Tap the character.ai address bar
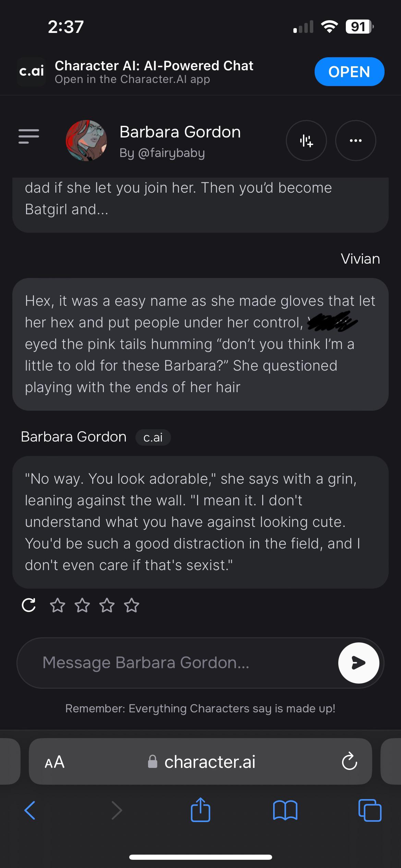This screenshot has height=868, width=401. pos(202,762)
